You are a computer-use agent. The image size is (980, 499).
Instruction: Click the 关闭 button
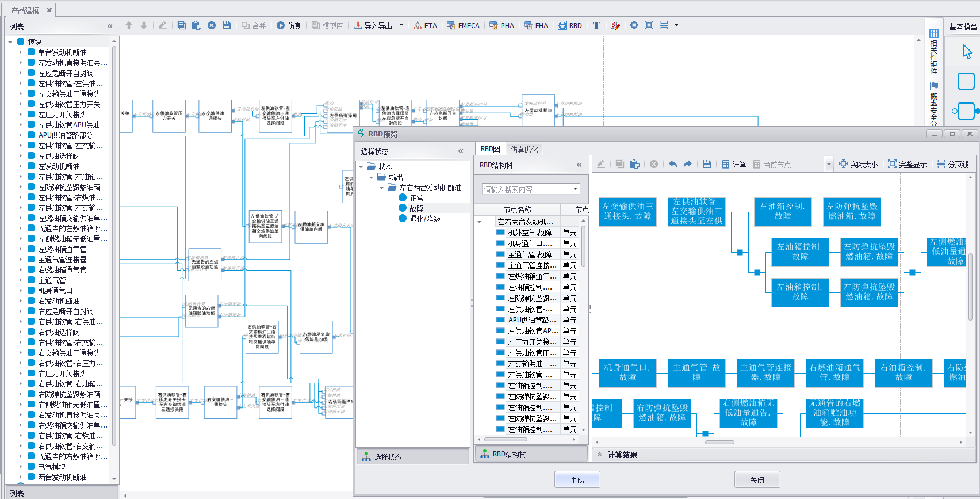click(x=757, y=480)
